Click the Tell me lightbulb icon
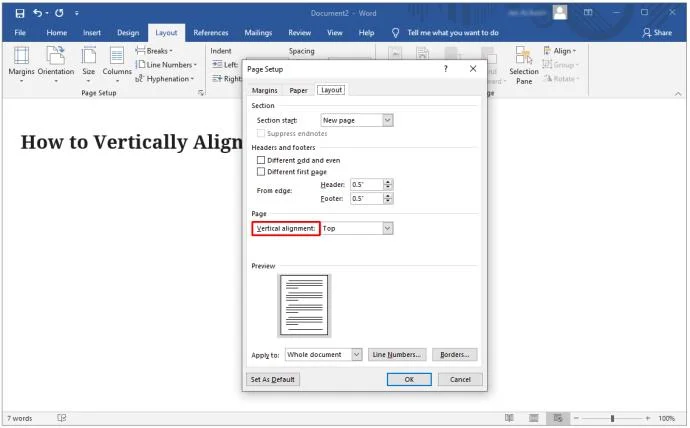 (395, 33)
